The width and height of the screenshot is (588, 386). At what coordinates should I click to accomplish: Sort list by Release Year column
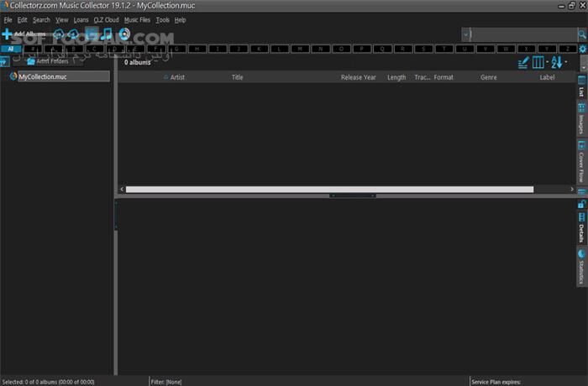tap(358, 77)
